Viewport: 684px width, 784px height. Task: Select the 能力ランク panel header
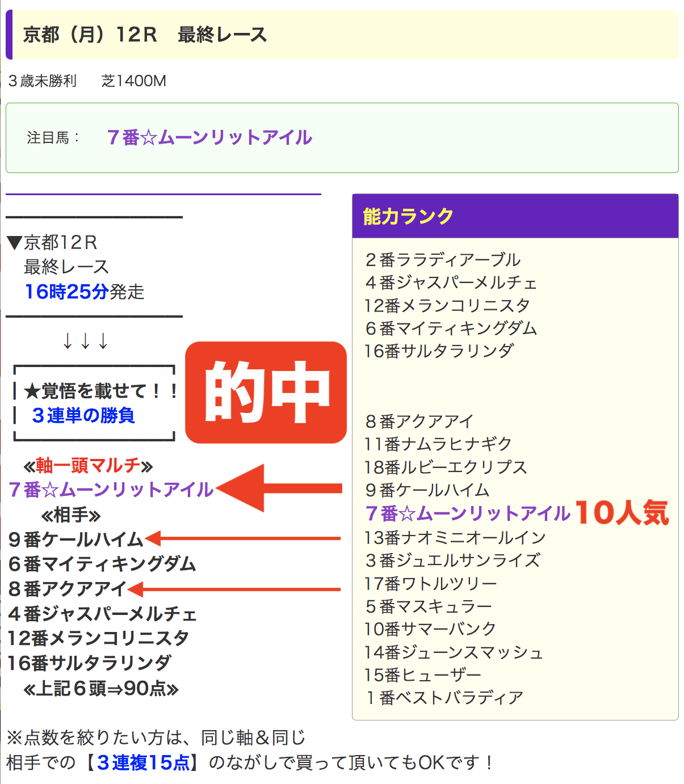tap(515, 216)
